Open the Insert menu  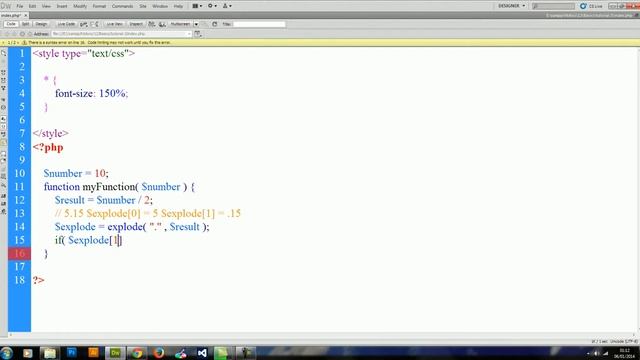click(x=62, y=6)
